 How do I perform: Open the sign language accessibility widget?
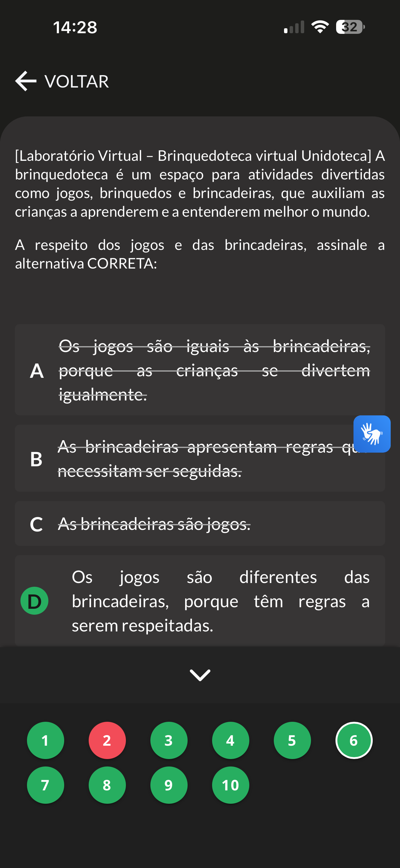click(x=372, y=434)
